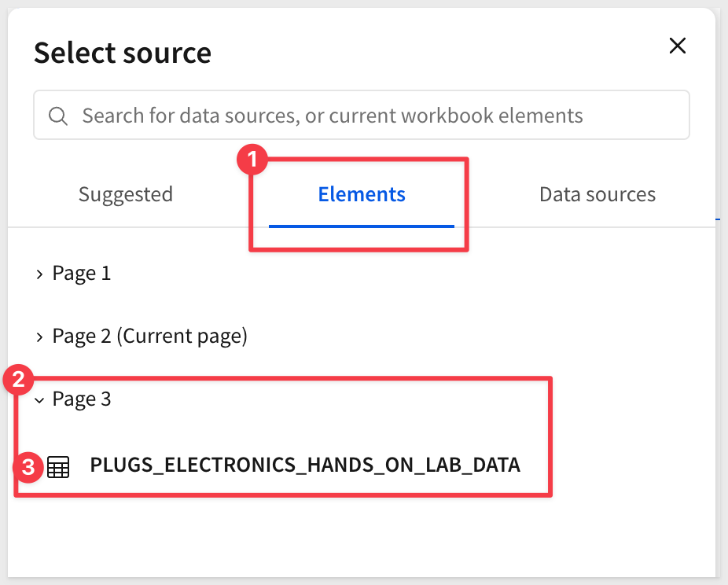Viewport: 728px width, 585px height.
Task: Click the Page 1 label
Action: [82, 274]
